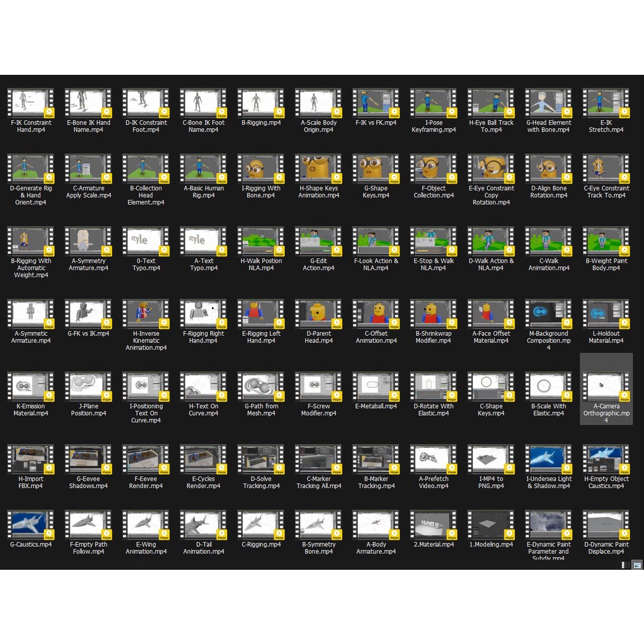Switch to large thumbnails view
Image resolution: width=644 pixels, height=644 pixels.
[637, 565]
